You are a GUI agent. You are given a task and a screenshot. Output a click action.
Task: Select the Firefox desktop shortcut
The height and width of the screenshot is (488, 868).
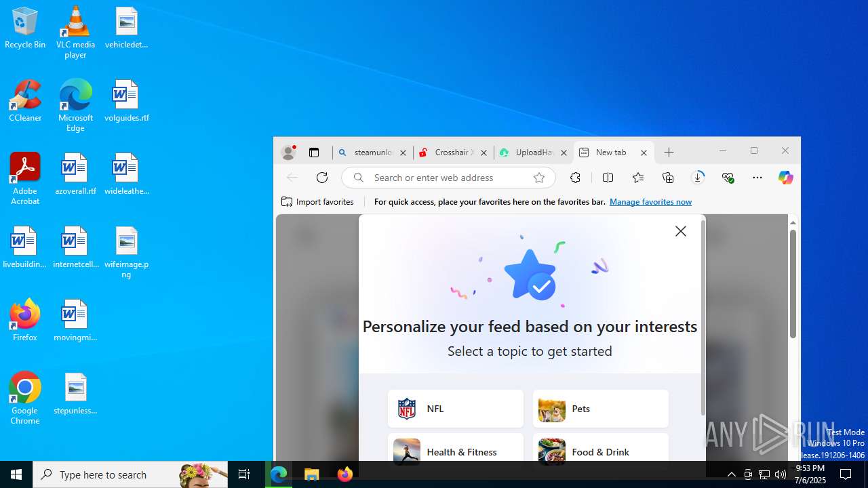click(25, 321)
